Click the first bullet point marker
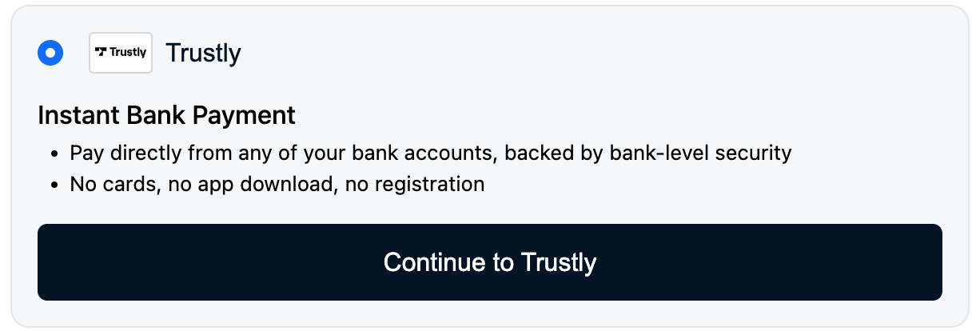This screenshot has width=980, height=331. 55,154
